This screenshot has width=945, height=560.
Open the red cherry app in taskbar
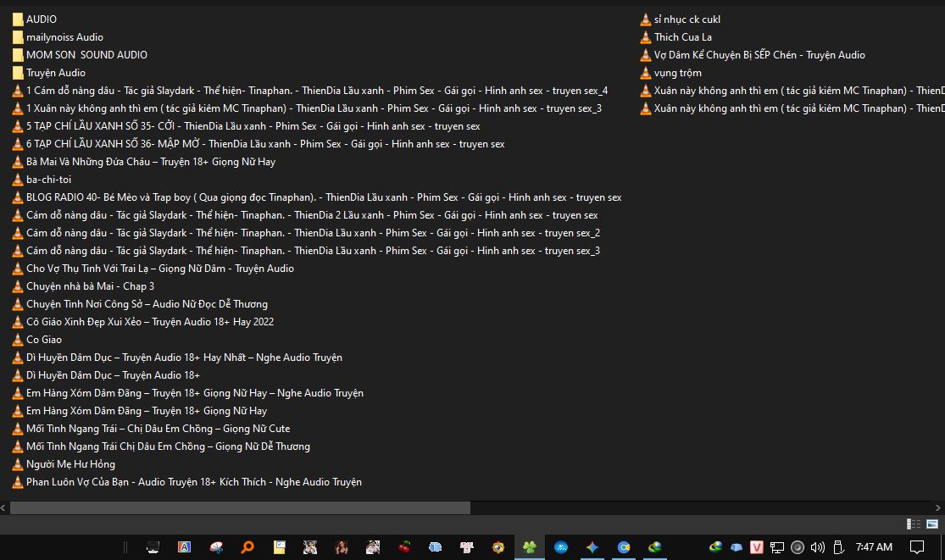pyautogui.click(x=404, y=546)
